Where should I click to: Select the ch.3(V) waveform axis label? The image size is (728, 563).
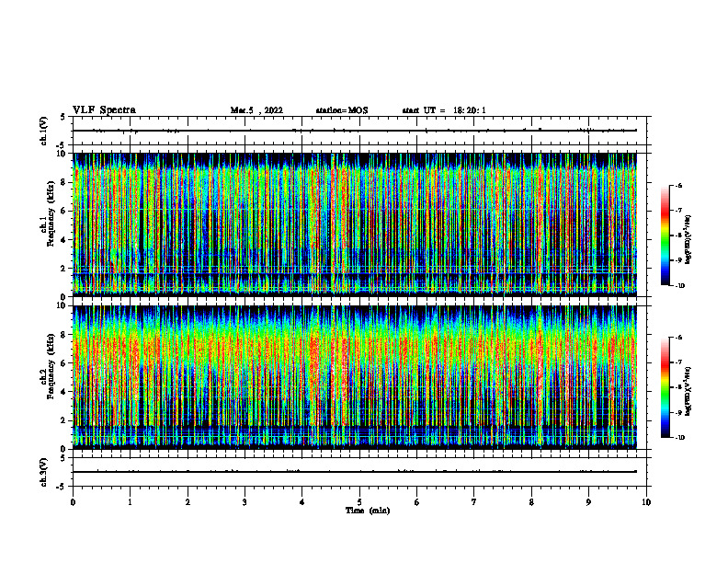tap(44, 472)
